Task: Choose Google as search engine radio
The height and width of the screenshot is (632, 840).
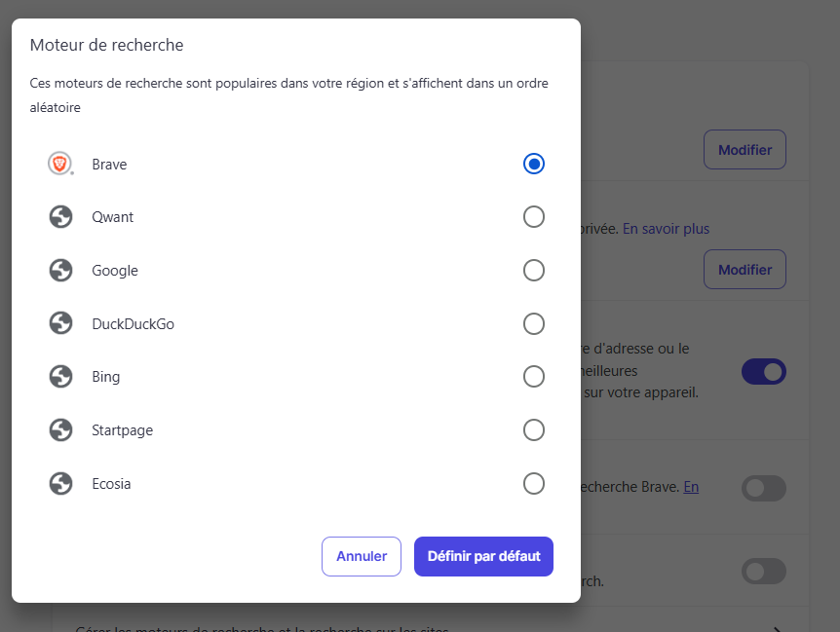Action: (x=534, y=271)
